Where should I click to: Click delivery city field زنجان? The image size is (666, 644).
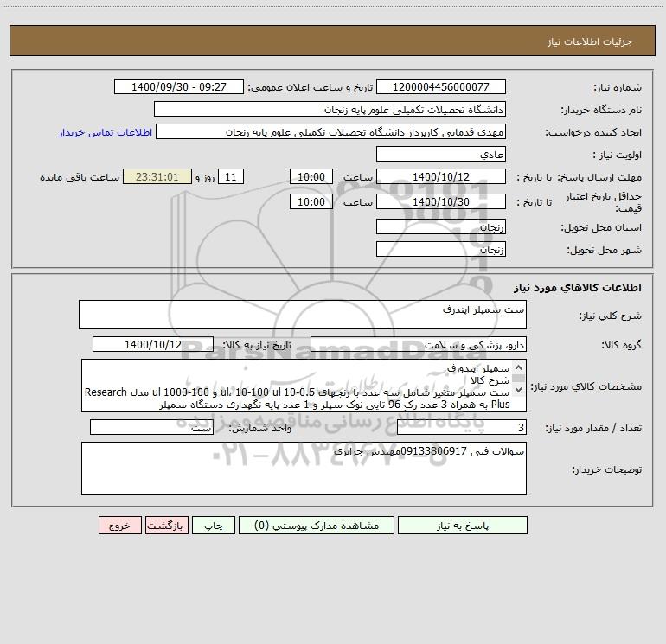(x=441, y=249)
